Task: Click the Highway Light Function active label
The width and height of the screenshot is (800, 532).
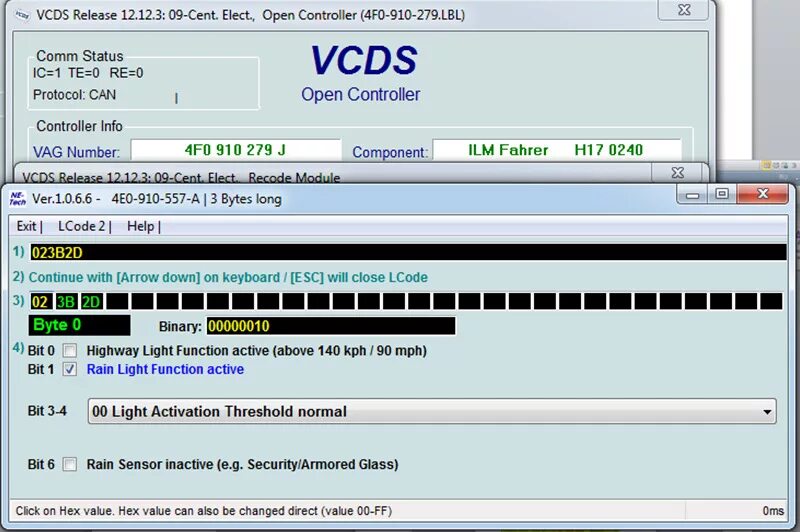Action: point(257,350)
